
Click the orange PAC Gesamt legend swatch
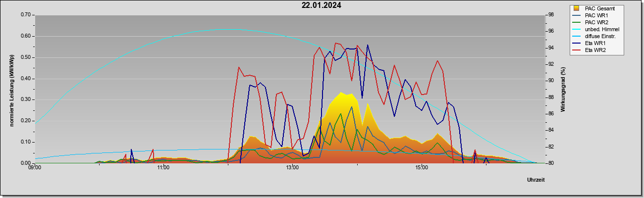577,8
